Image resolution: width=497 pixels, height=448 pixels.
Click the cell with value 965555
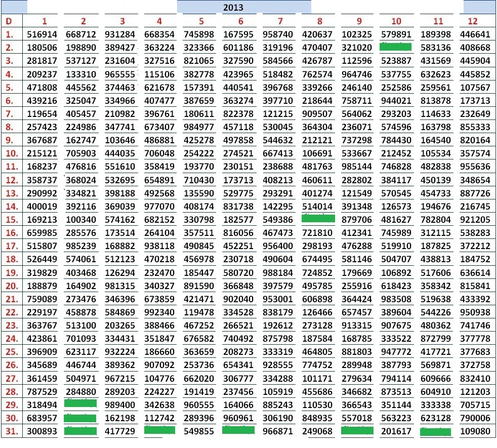[x=120, y=74]
